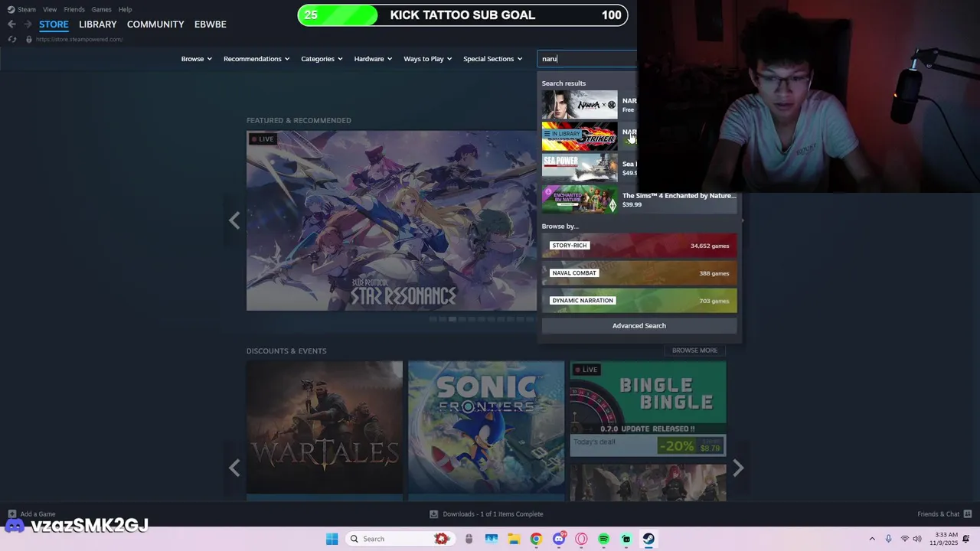This screenshot has width=980, height=551.
Task: Click the Add a Game link
Action: click(x=38, y=514)
